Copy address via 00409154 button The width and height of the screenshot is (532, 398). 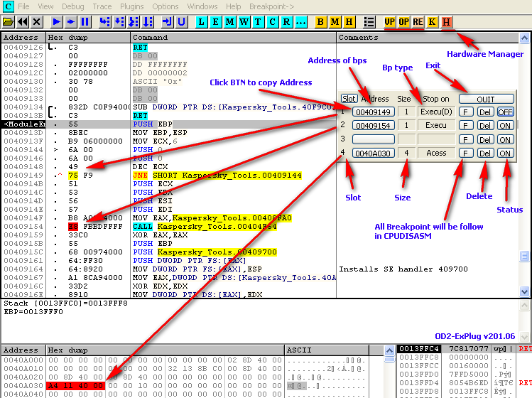[373, 126]
